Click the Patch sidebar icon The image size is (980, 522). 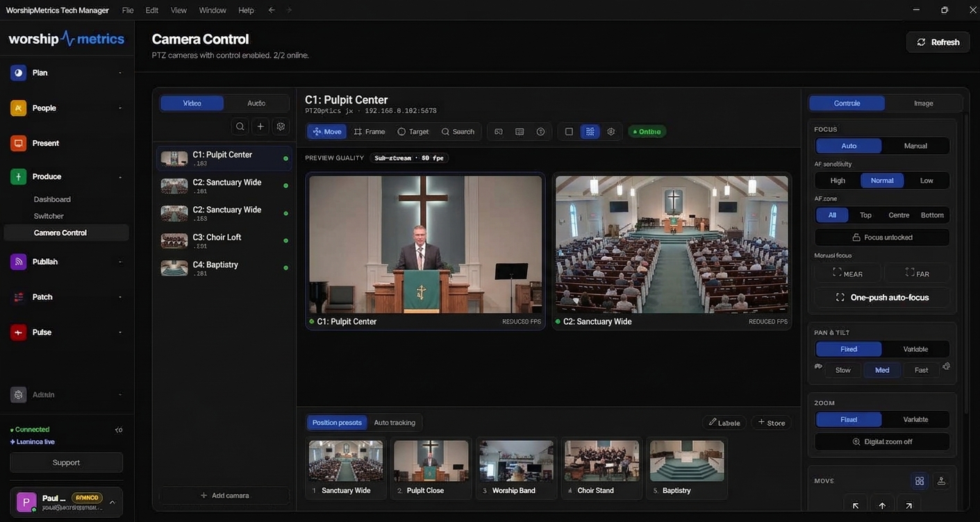[19, 297]
